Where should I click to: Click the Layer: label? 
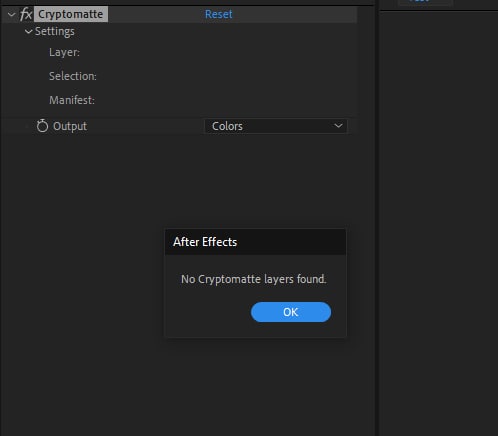pyautogui.click(x=64, y=52)
